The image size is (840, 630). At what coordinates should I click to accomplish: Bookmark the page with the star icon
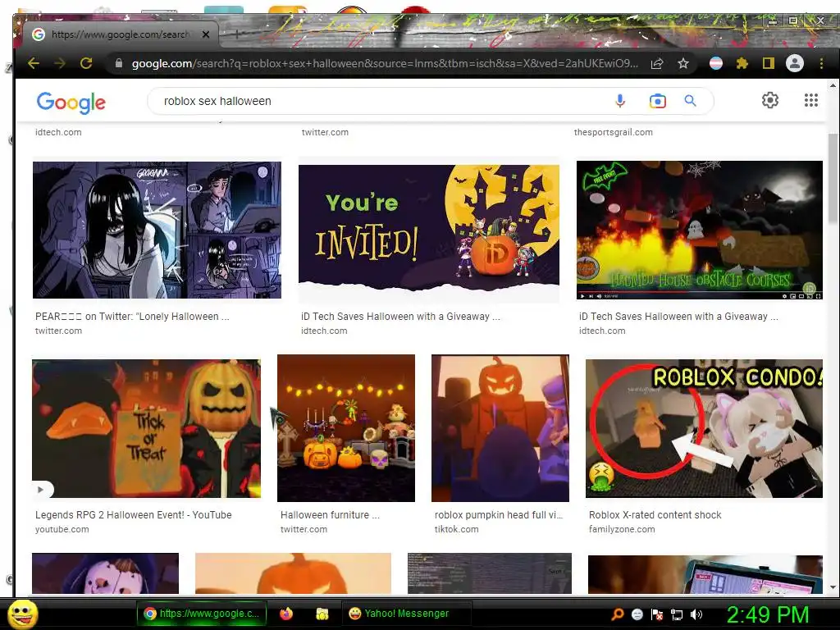(x=683, y=64)
